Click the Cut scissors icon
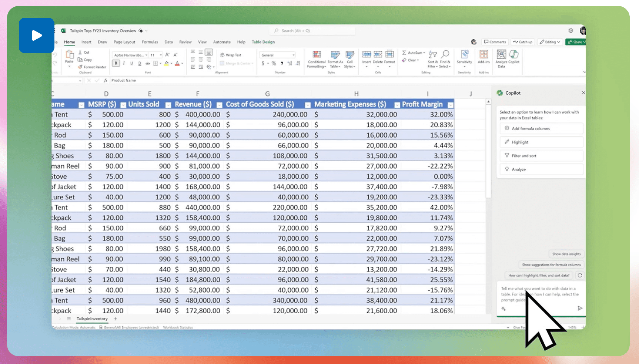 [80, 52]
